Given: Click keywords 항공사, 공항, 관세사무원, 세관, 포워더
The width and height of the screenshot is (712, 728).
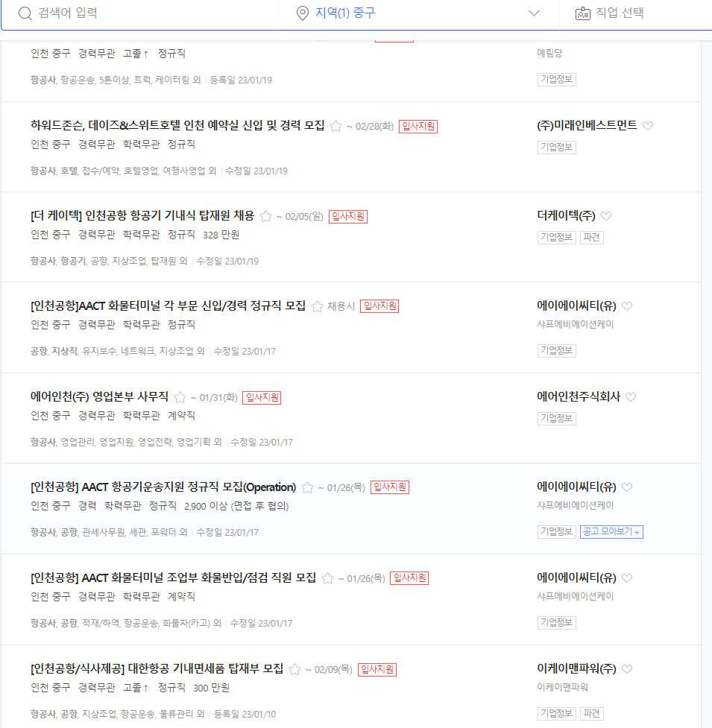Looking at the screenshot, I should [x=109, y=532].
